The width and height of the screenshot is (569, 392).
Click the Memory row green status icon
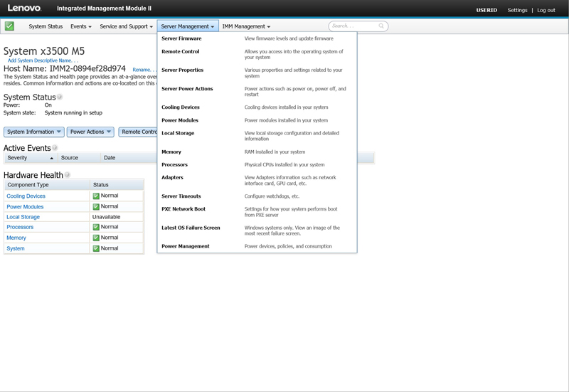[x=96, y=238]
